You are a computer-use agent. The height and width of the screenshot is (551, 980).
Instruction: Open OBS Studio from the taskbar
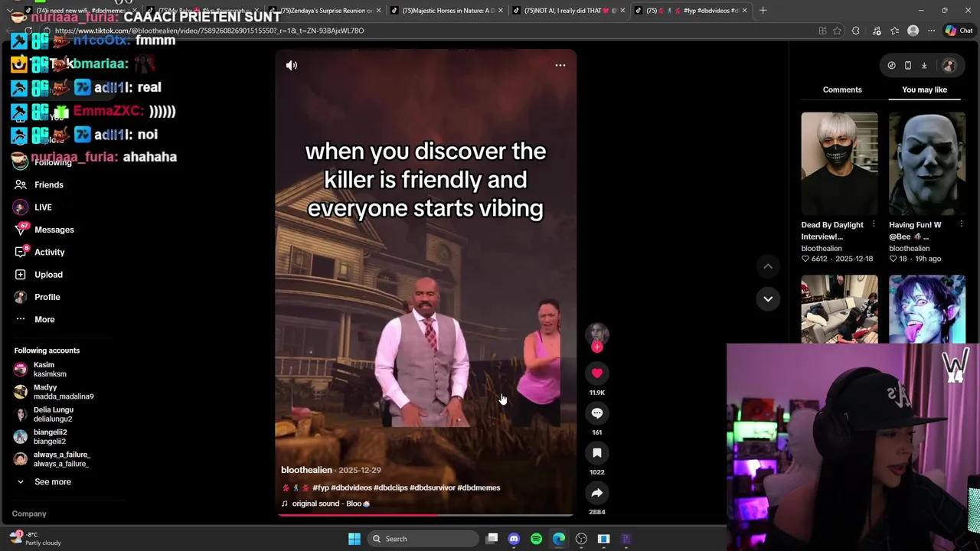coord(581,539)
